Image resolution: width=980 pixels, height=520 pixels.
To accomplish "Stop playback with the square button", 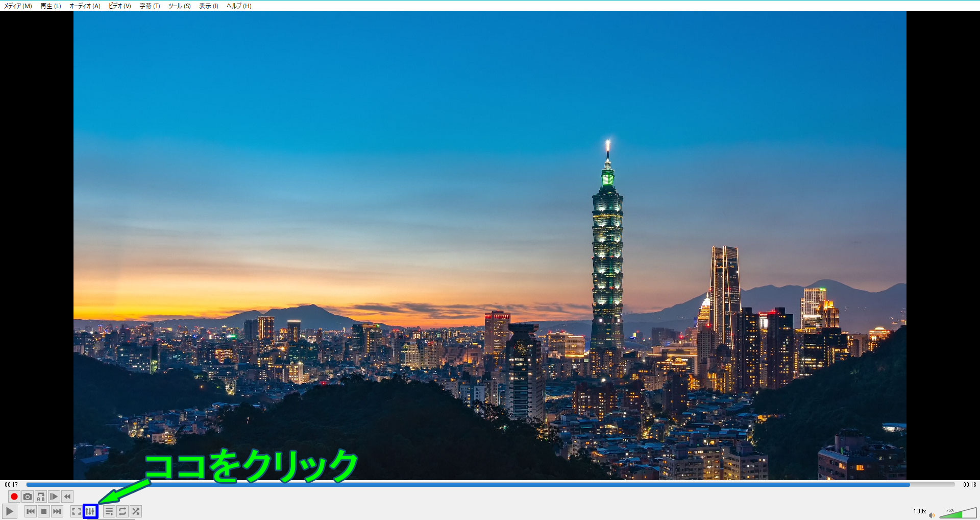I will pyautogui.click(x=44, y=511).
